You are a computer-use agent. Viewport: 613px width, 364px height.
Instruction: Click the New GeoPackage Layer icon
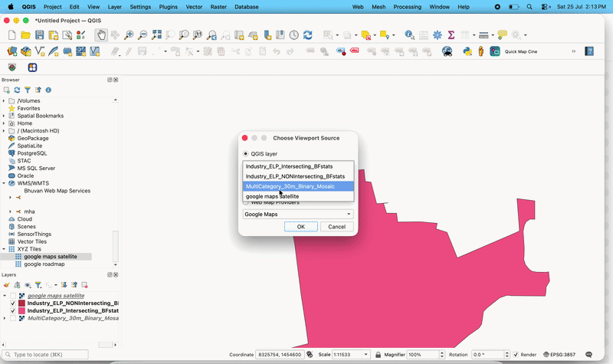[26, 51]
